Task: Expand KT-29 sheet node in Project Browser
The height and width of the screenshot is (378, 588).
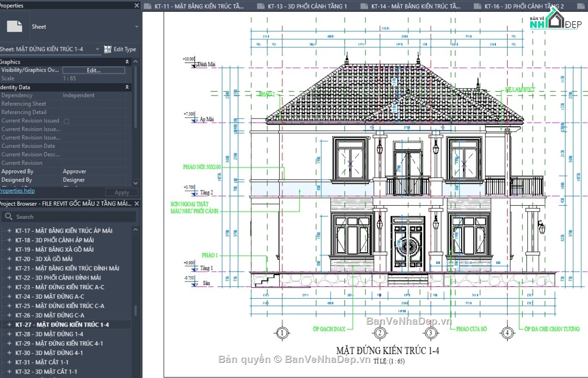Action: click(x=9, y=343)
